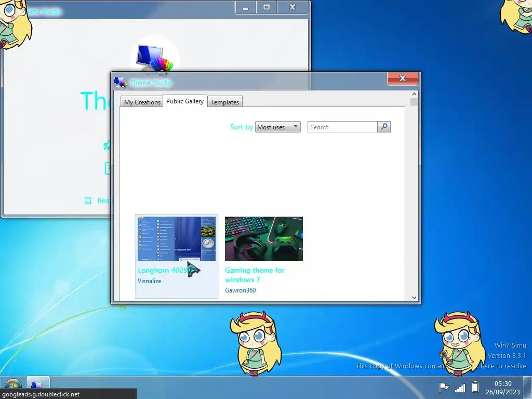Click the Theme Studio monitor palette logo
This screenshot has width=532, height=399.
pos(155,58)
